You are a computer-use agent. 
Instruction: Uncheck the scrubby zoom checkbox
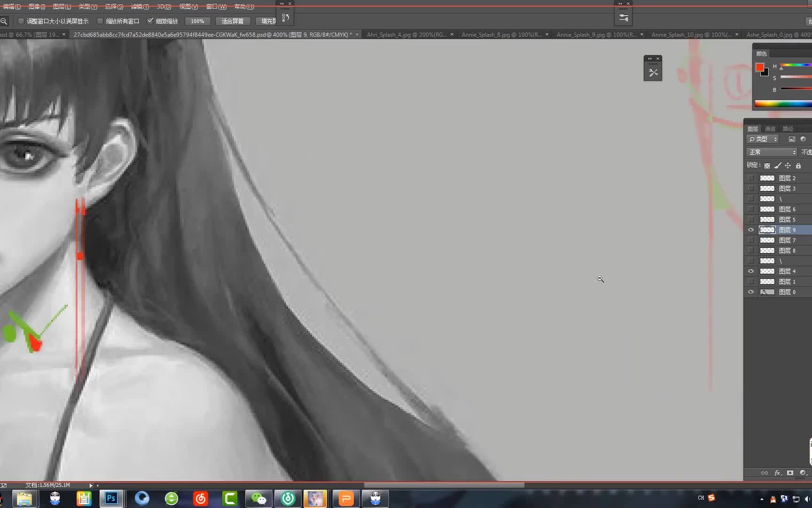tap(150, 21)
